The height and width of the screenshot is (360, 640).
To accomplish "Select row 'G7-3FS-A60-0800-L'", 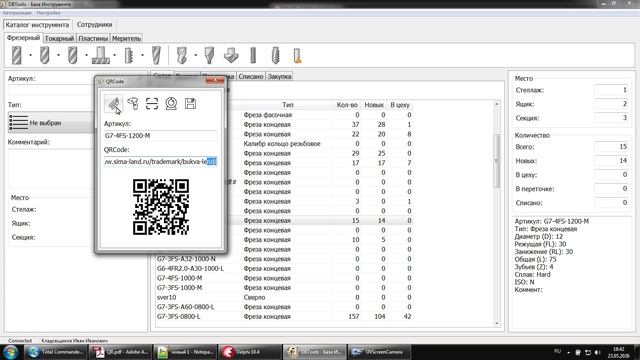I will pyautogui.click(x=284, y=307).
